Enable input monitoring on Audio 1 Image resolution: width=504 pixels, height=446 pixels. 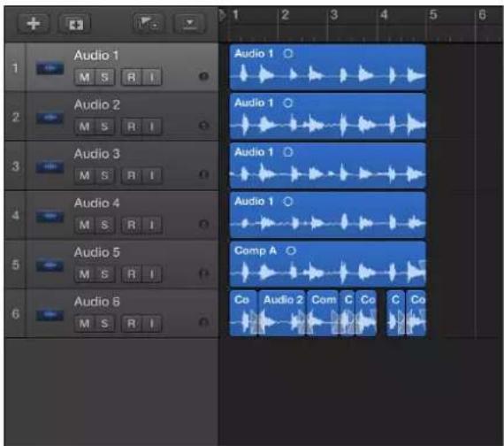click(x=152, y=77)
